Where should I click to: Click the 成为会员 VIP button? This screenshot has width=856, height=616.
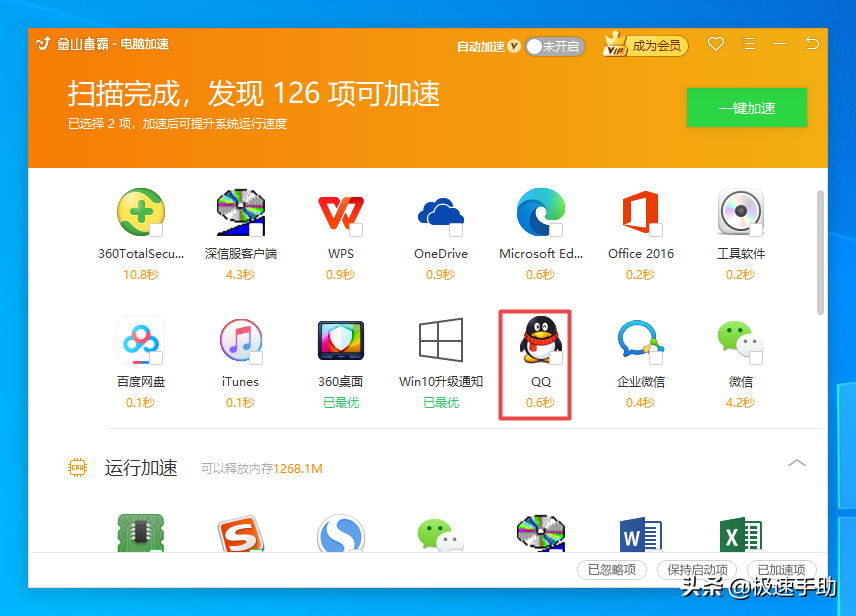[645, 45]
